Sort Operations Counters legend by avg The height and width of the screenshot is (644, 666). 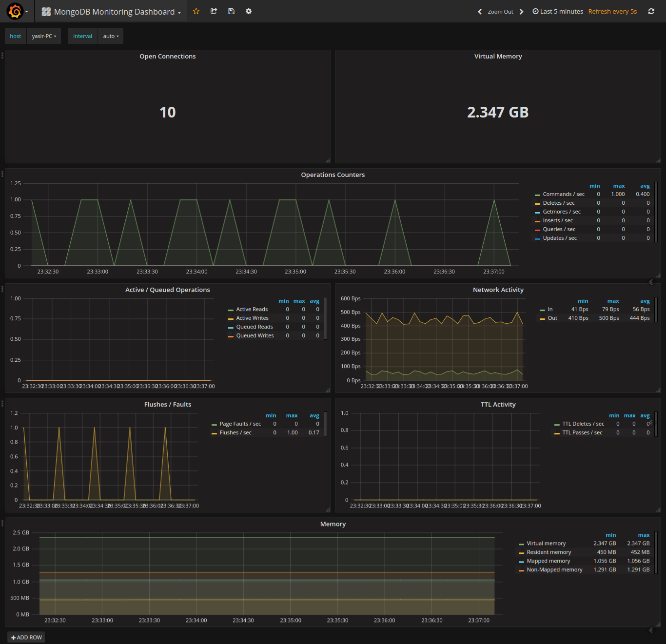pos(645,186)
